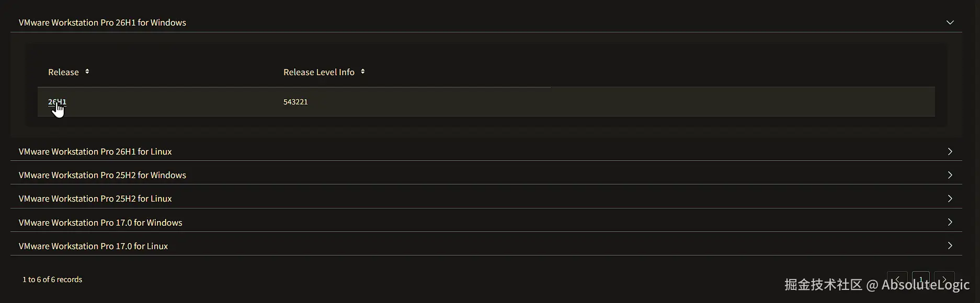Expand 25H2 for Windows chevron arrow

pos(950,175)
